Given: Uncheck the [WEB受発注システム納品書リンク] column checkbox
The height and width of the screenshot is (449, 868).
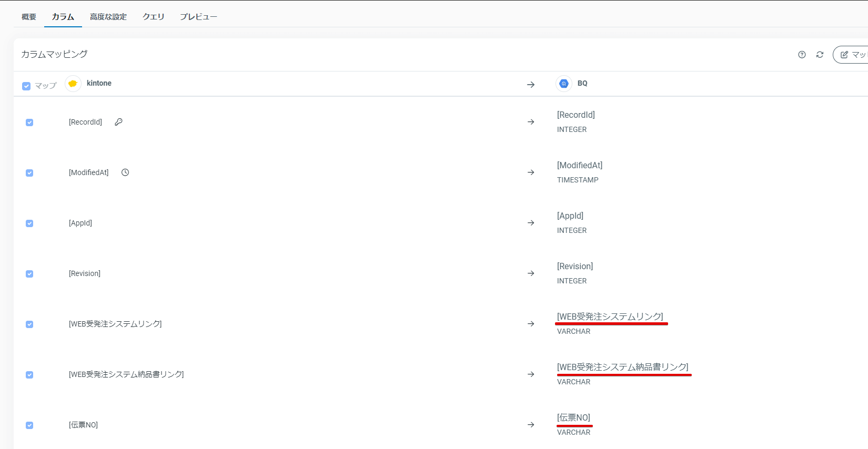Looking at the screenshot, I should (29, 375).
